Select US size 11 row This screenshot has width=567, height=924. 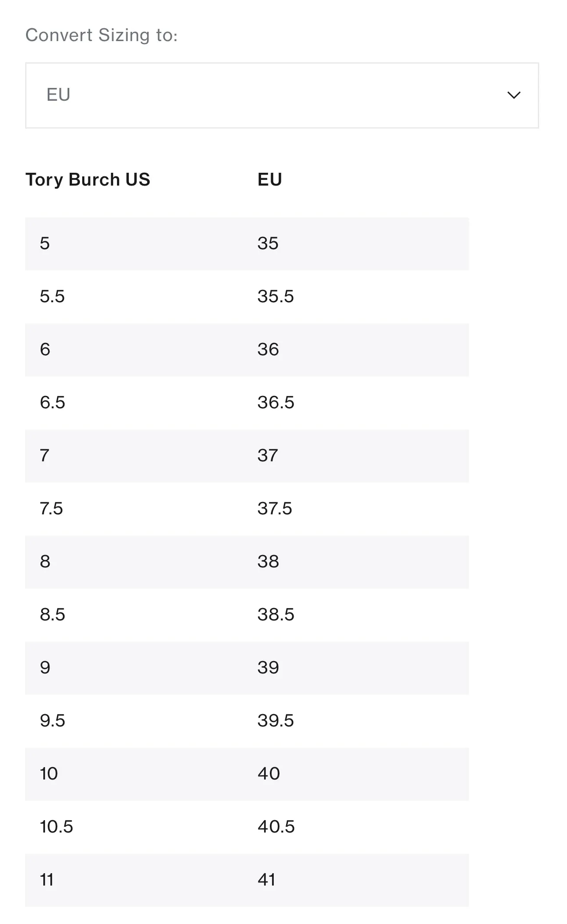[247, 880]
